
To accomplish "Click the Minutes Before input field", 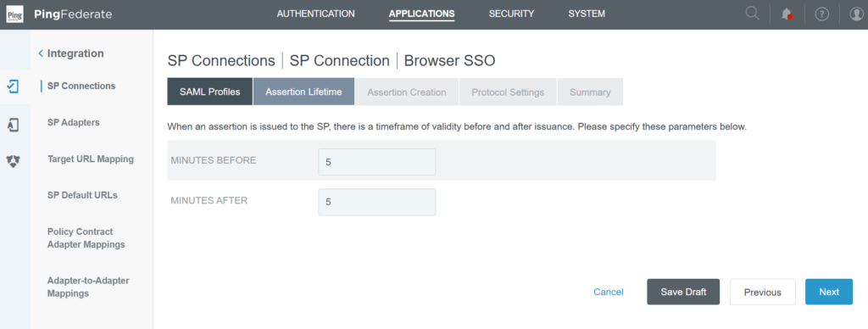I will tap(376, 162).
